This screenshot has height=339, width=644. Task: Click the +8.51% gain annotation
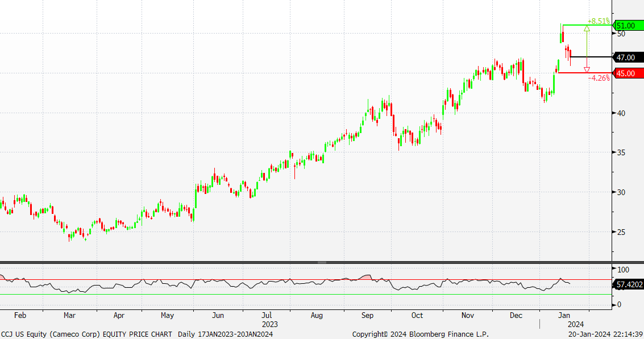pos(599,21)
